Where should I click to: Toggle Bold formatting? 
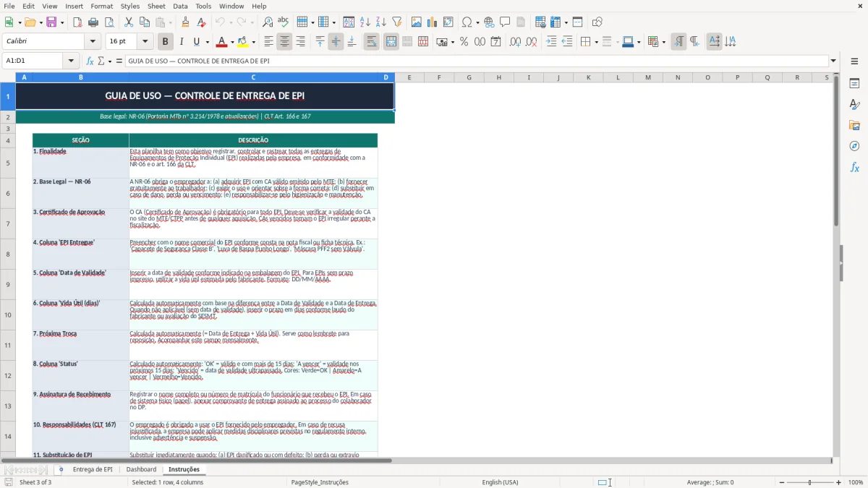[x=165, y=42]
